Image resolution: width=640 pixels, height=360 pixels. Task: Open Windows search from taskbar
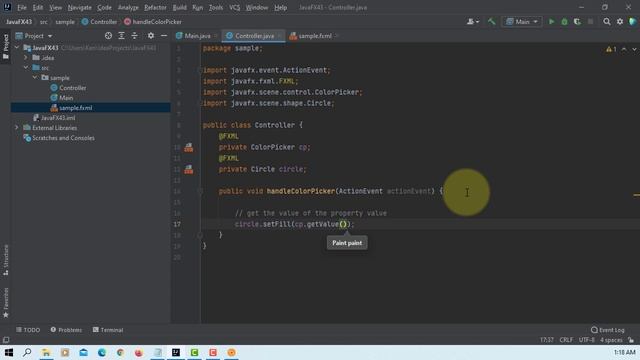click(27, 352)
